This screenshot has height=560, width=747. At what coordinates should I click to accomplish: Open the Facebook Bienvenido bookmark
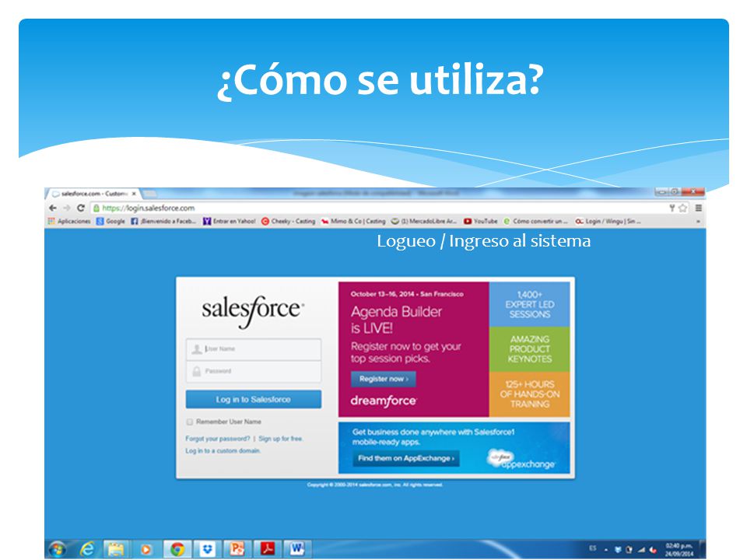click(163, 222)
